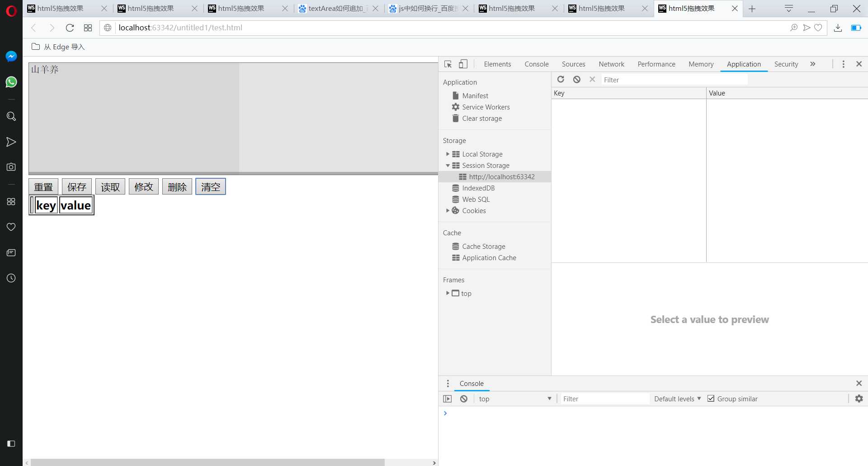Open WhatsApp in the Opera sidebar

tap(11, 82)
